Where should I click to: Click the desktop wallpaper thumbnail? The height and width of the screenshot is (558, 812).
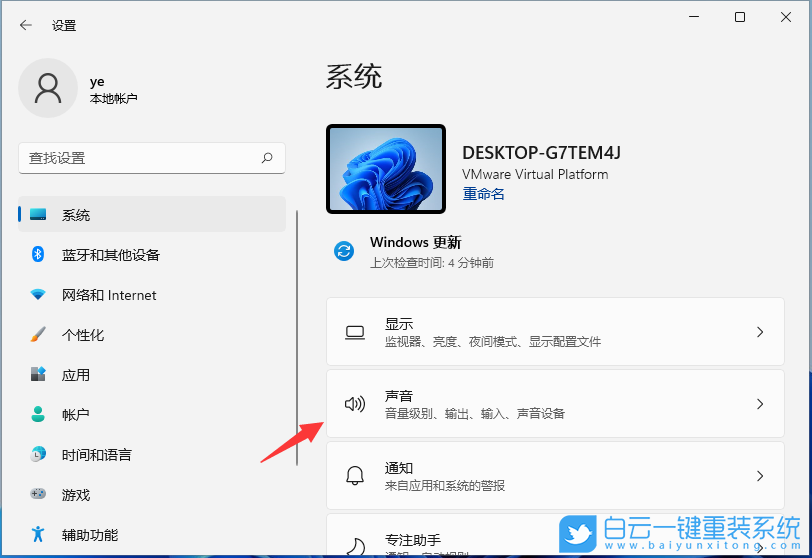point(386,169)
